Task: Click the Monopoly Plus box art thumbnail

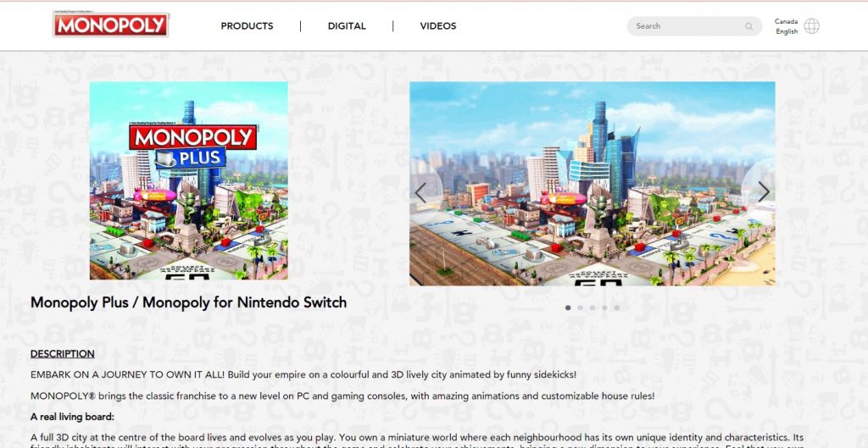Action: 189,181
